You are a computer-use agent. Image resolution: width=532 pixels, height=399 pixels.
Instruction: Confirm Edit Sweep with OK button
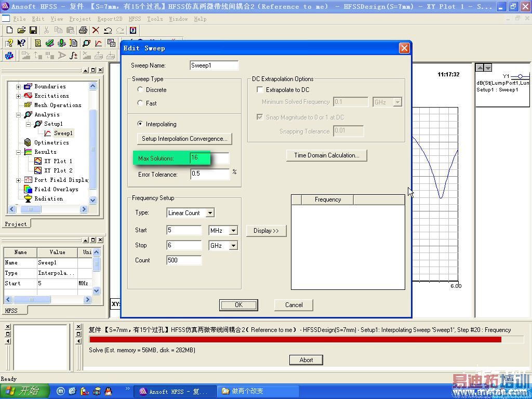point(238,304)
